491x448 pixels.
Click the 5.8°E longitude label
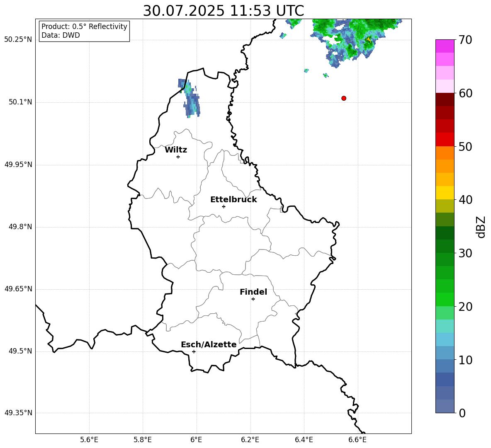(x=143, y=440)
